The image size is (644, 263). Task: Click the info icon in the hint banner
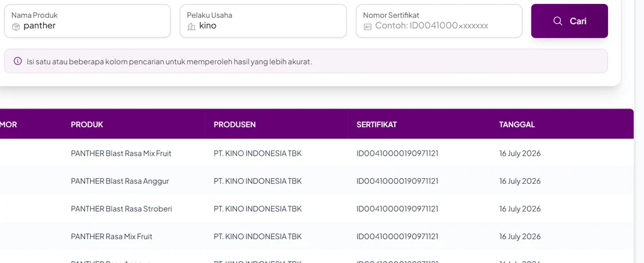tap(17, 61)
